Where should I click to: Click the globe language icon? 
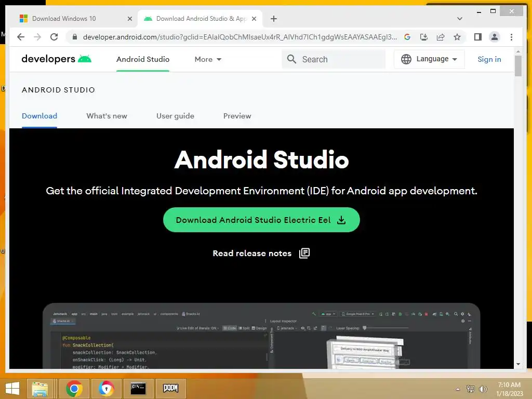406,59
